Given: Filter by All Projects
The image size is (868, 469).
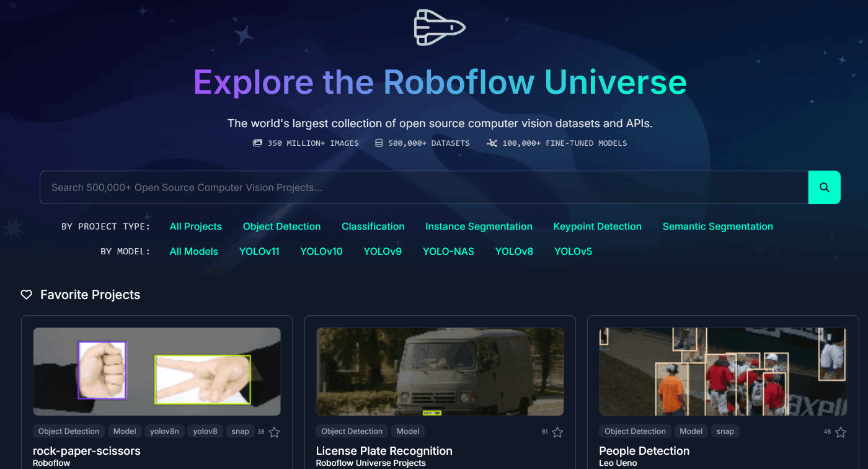Looking at the screenshot, I should coord(195,226).
